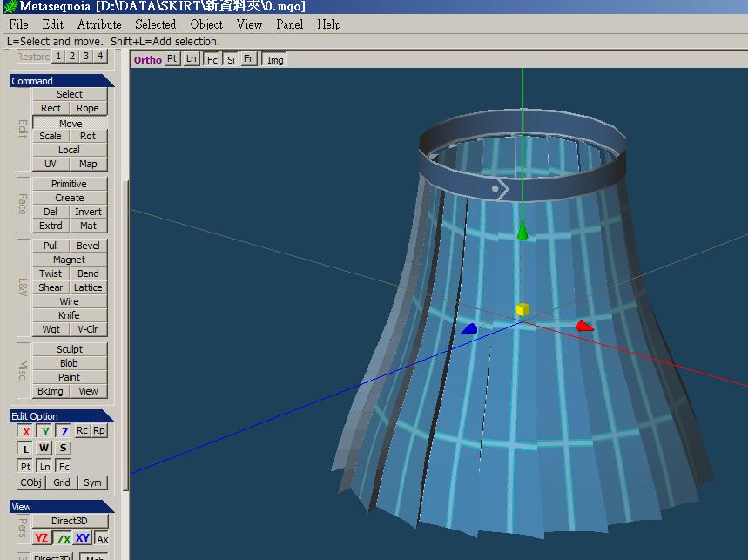This screenshot has width=748, height=560.
Task: Collapse the Command panel header
Action: pos(62,81)
